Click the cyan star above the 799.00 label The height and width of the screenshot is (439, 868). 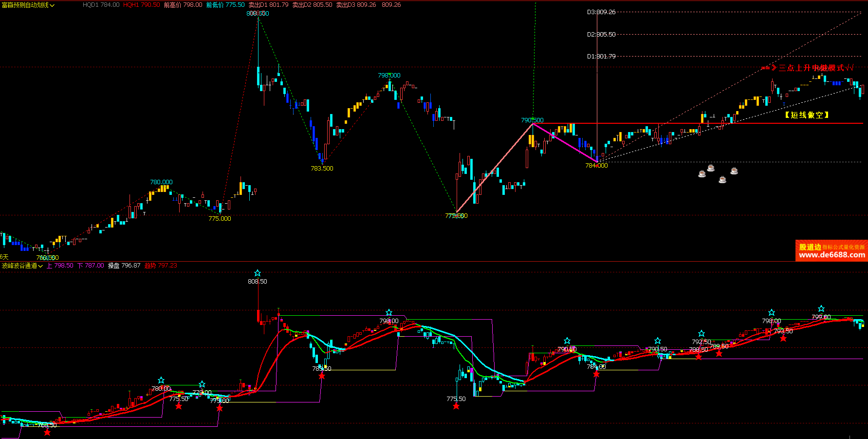click(821, 309)
